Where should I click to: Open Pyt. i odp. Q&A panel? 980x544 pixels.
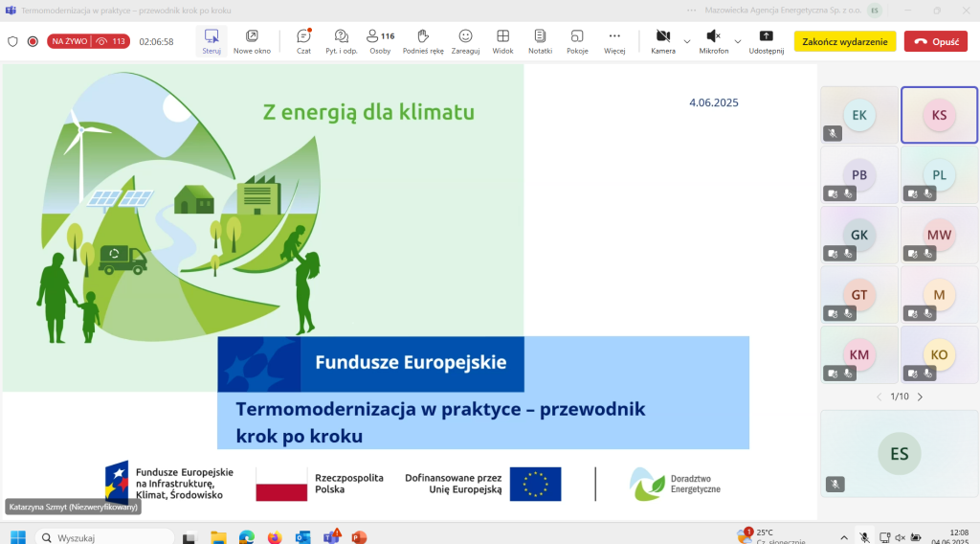(x=342, y=36)
